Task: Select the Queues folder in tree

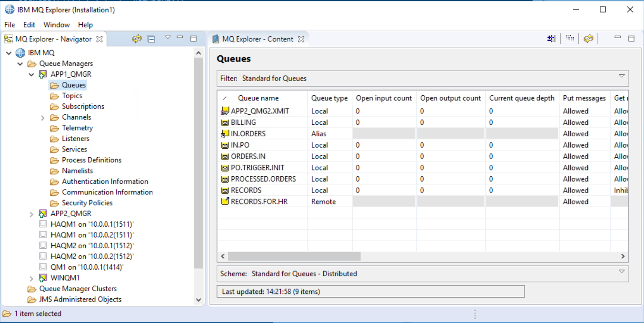Action: (68, 85)
